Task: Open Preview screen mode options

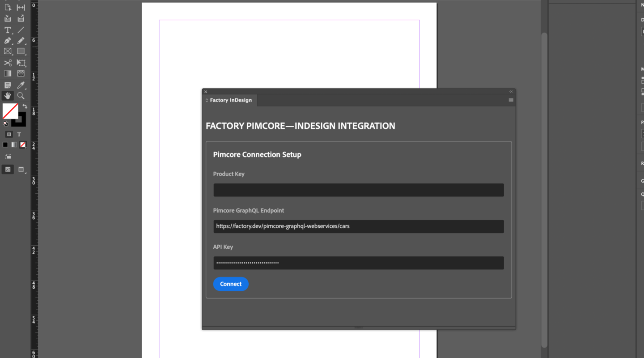Action: click(x=21, y=170)
